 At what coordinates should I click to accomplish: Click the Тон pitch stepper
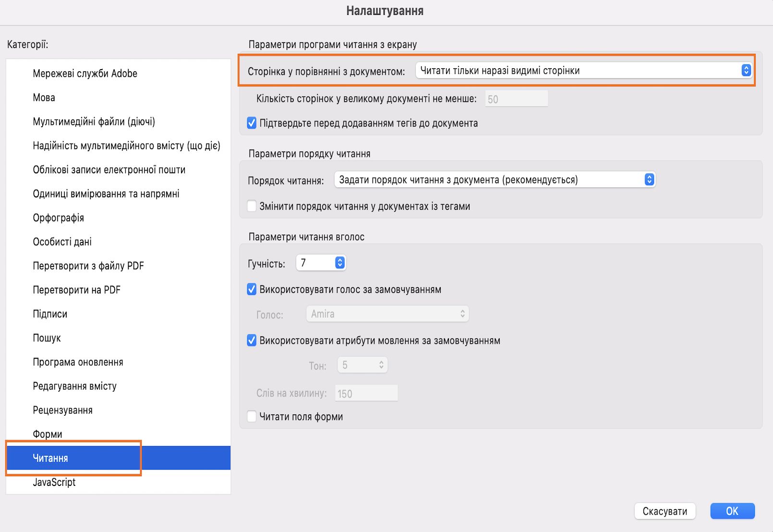pos(362,365)
